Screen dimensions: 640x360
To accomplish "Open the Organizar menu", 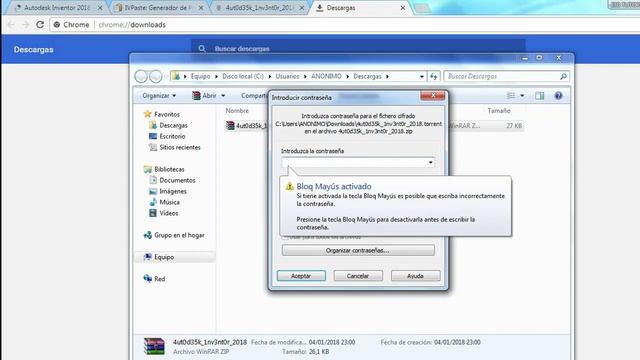I will 159,96.
